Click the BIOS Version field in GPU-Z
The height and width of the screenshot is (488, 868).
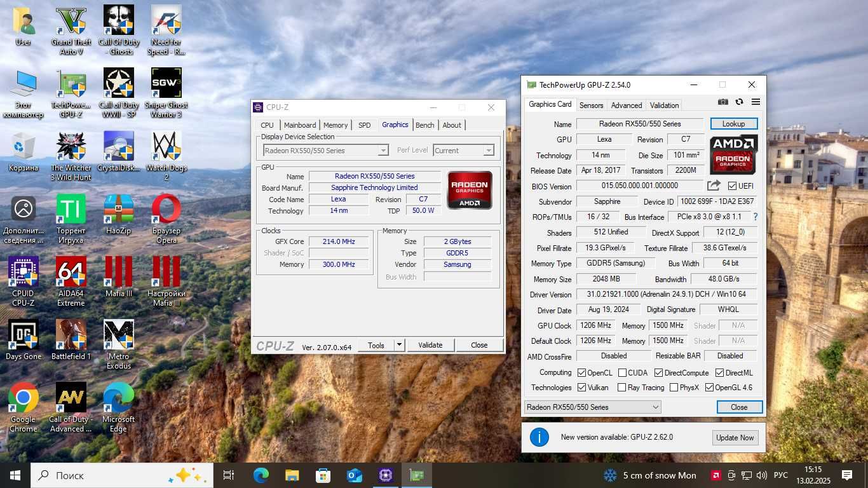[x=640, y=186]
